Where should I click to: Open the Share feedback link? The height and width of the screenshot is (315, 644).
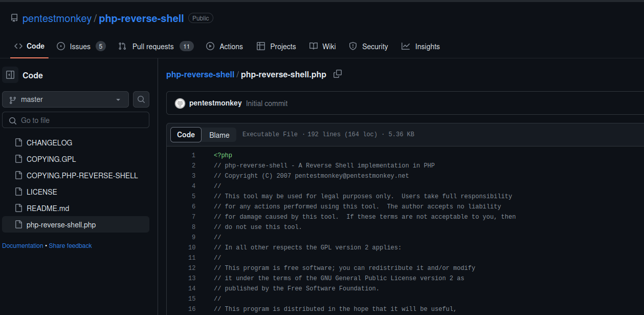70,246
